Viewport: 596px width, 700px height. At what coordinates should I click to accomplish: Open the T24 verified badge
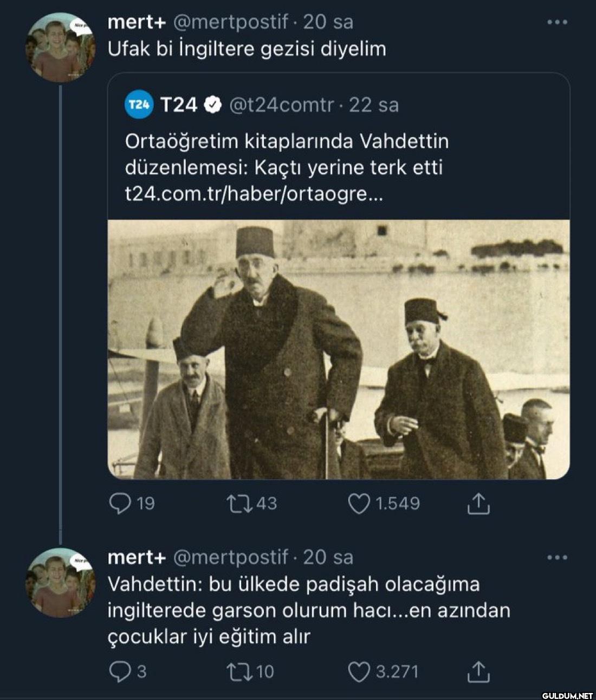click(x=213, y=105)
